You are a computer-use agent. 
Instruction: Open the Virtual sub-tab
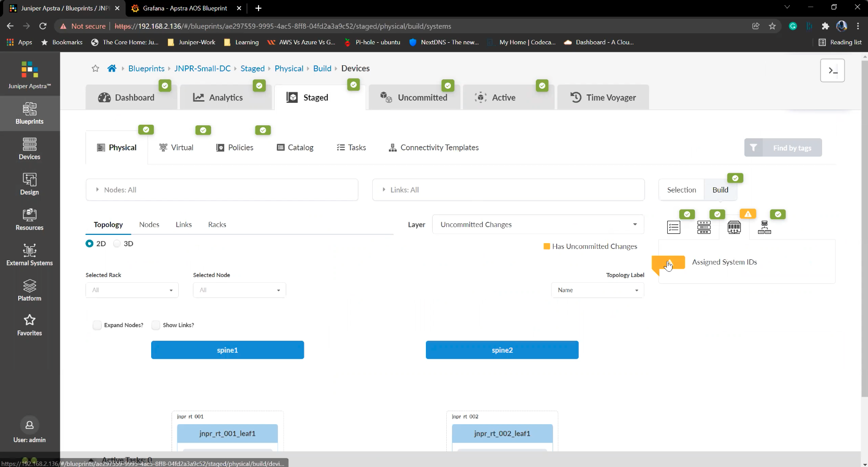176,148
